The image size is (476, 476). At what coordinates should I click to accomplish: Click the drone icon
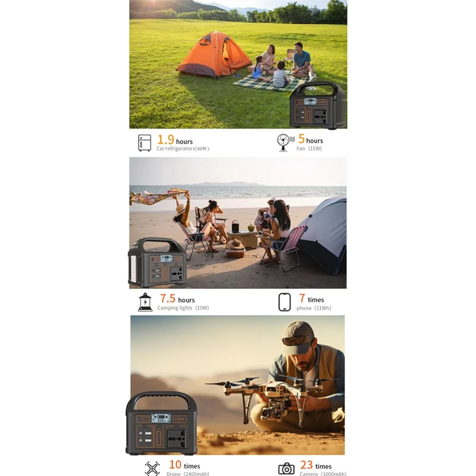tap(152, 468)
